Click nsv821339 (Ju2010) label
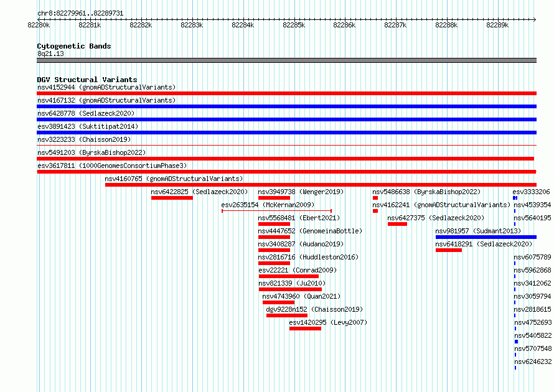The width and height of the screenshot is (554, 392). [292, 283]
